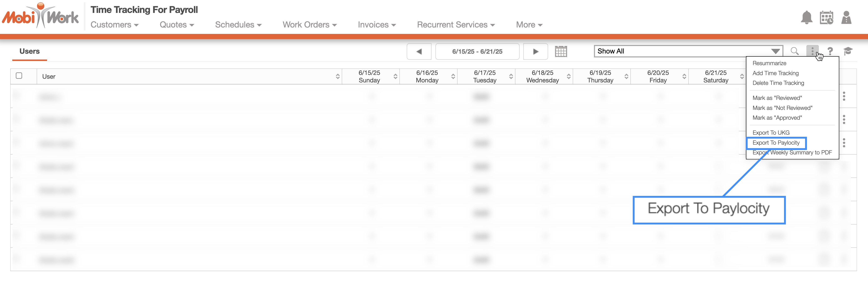Expand the Work Orders menu
The image size is (868, 283).
pos(309,25)
